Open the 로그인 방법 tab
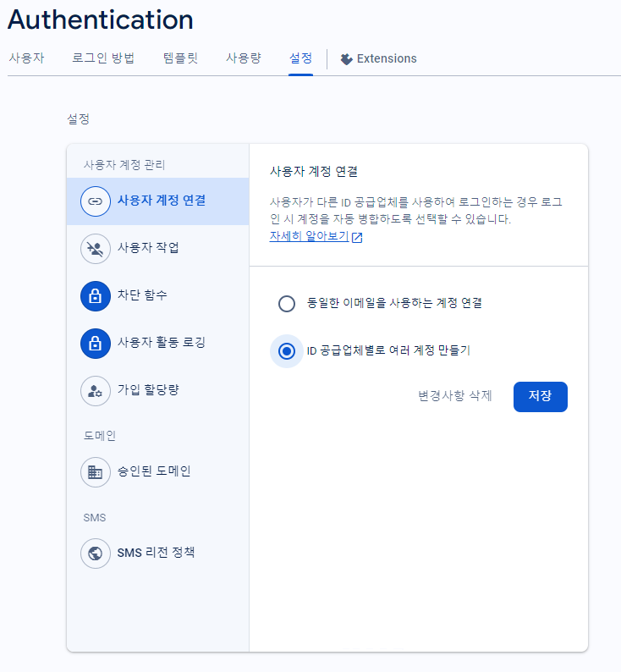The width and height of the screenshot is (621, 672). click(x=103, y=58)
